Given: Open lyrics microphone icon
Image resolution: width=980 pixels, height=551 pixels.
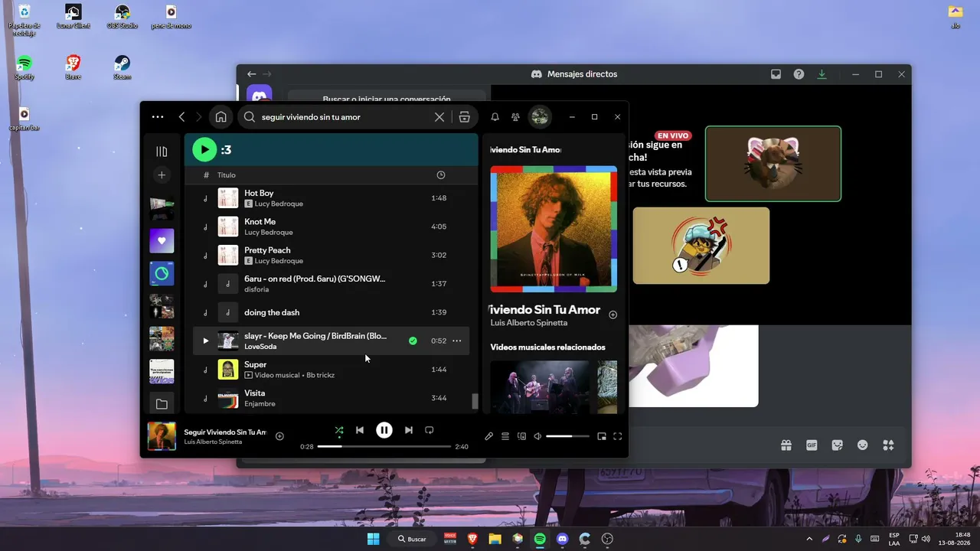Looking at the screenshot, I should [489, 436].
